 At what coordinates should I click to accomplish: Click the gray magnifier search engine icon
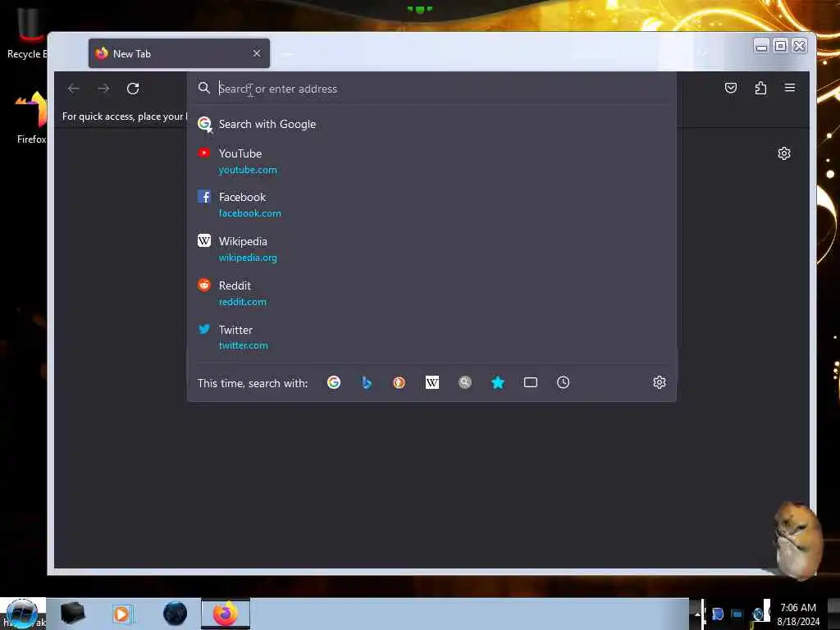pyautogui.click(x=465, y=382)
